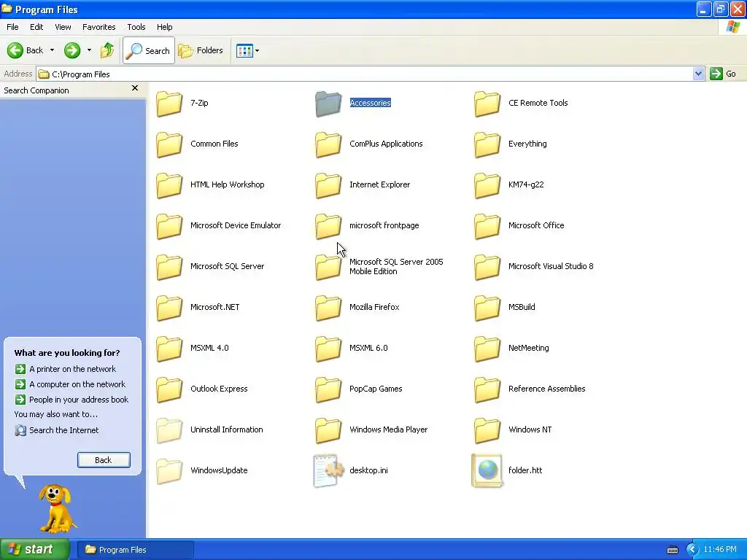
Task: Click the Reference Assemblies folder name
Action: [547, 389]
